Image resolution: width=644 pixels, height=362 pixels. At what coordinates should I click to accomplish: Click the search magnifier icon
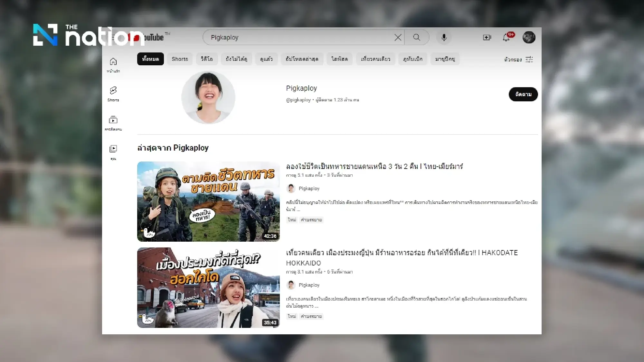pyautogui.click(x=417, y=37)
